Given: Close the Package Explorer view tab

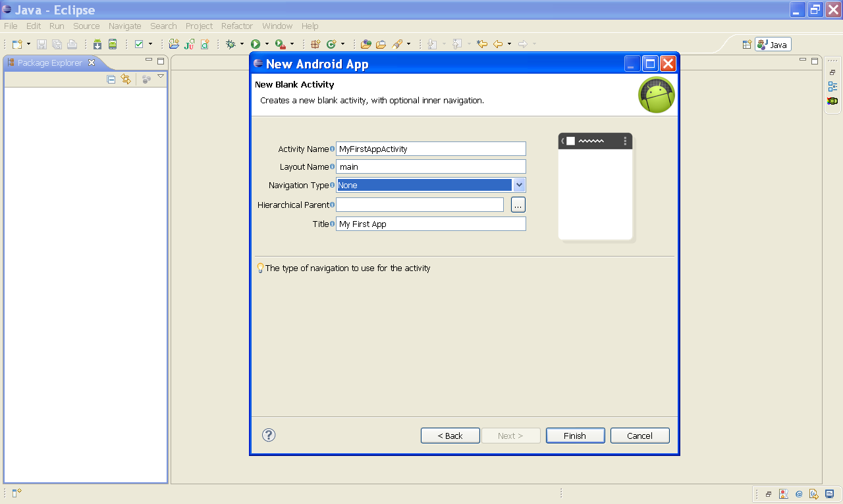Looking at the screenshot, I should 92,63.
